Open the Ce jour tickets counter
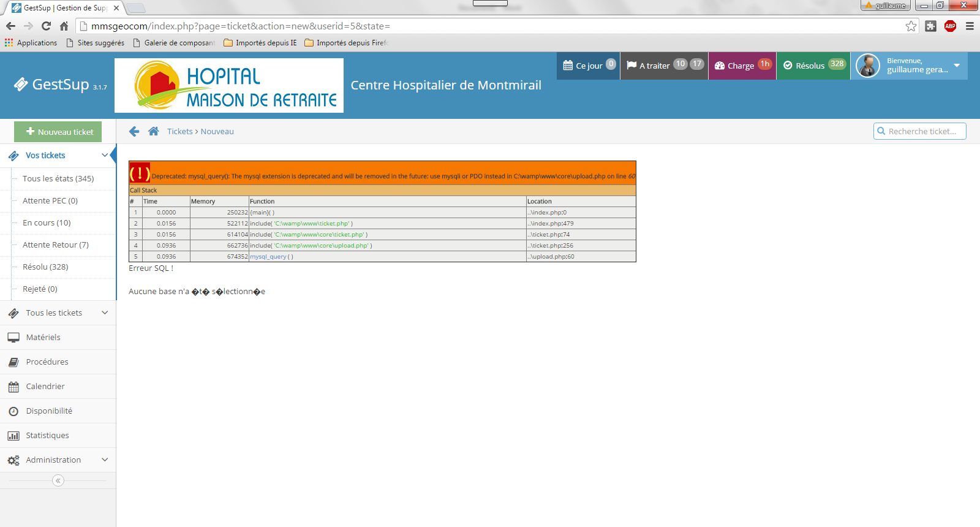The image size is (980, 527). [x=589, y=66]
